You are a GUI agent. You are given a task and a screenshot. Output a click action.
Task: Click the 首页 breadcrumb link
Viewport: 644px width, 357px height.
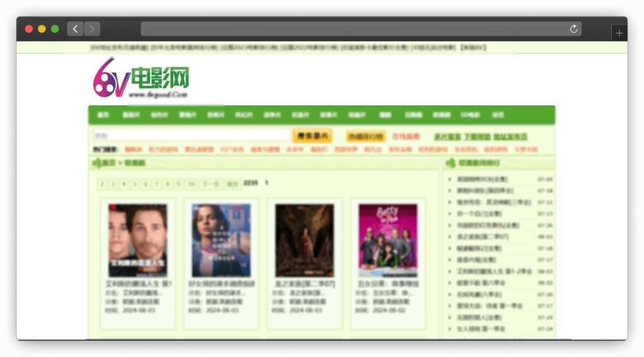pos(109,163)
